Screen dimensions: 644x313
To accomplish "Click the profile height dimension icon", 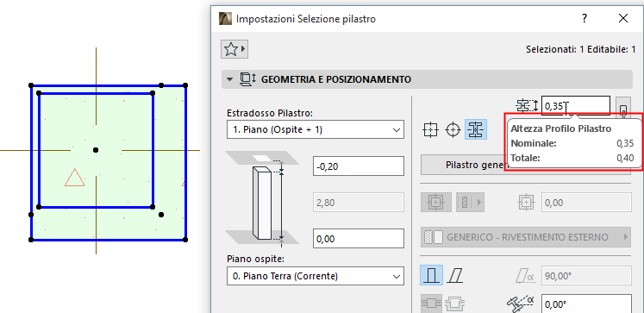I will point(527,106).
